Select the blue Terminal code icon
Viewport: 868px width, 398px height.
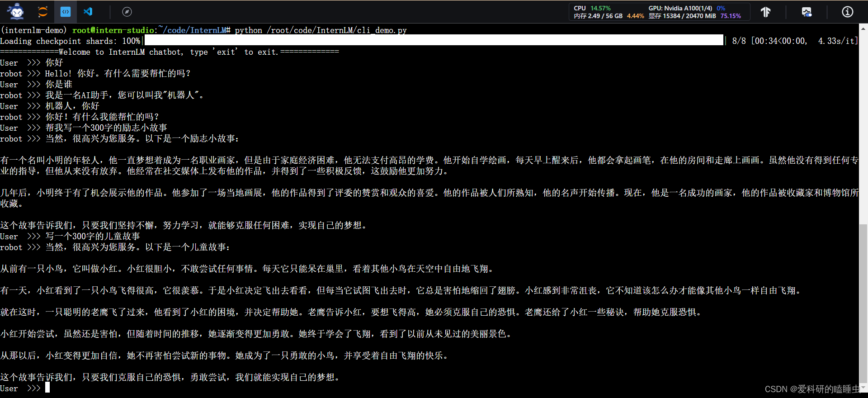pos(66,12)
